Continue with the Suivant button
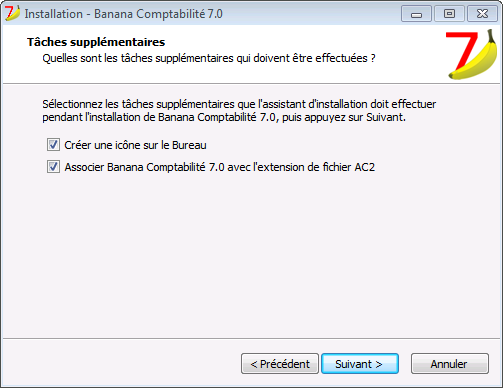This screenshot has height=388, width=503. point(360,364)
